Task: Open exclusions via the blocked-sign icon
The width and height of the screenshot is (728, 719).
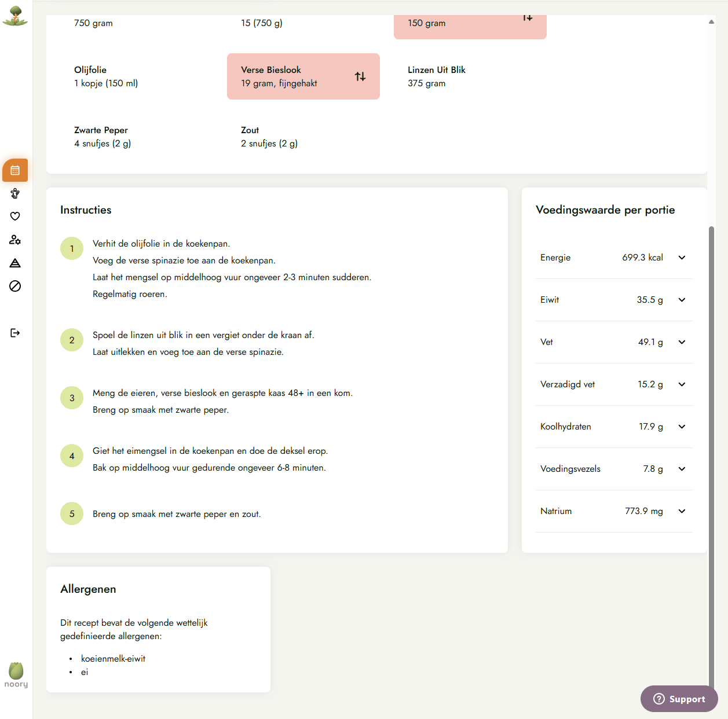Action: click(x=15, y=286)
